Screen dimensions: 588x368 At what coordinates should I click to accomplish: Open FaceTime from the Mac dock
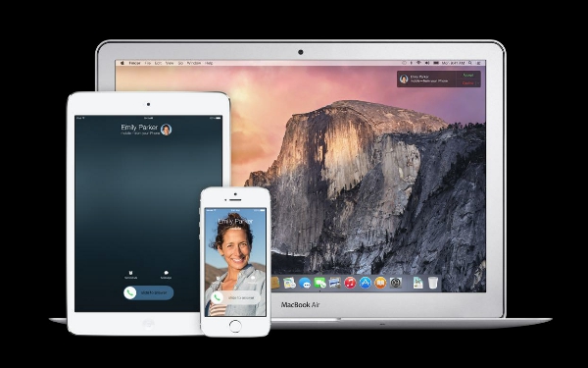(319, 282)
